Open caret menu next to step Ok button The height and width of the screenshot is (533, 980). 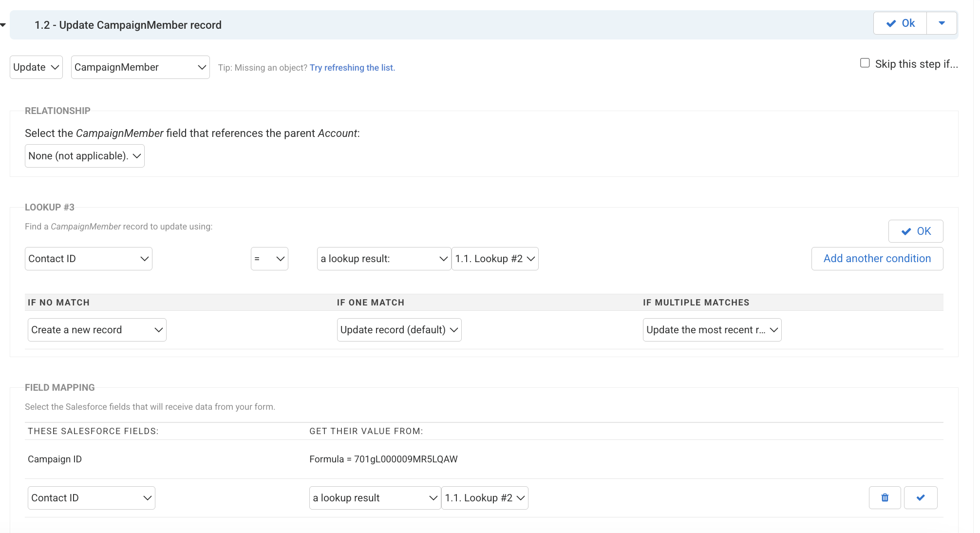tap(941, 23)
